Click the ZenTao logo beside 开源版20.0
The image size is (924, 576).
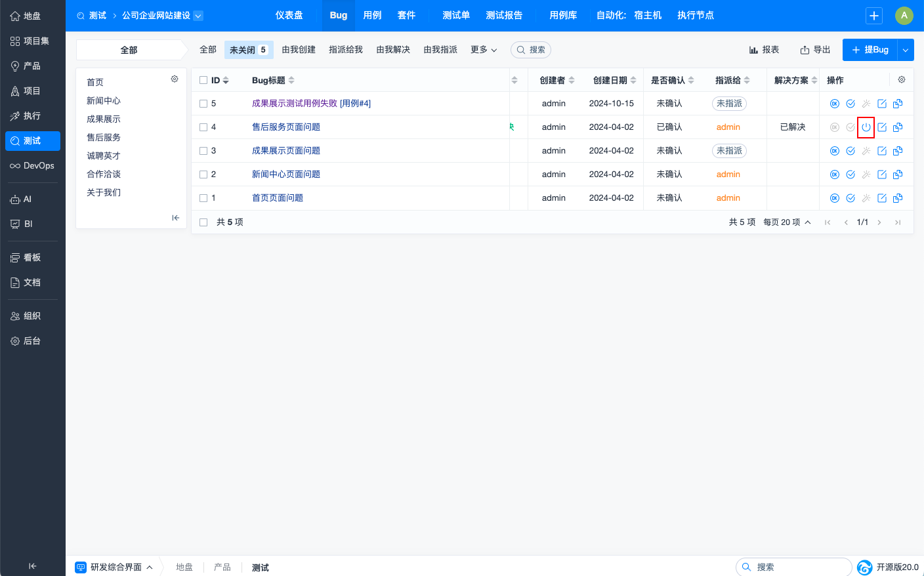(x=865, y=567)
